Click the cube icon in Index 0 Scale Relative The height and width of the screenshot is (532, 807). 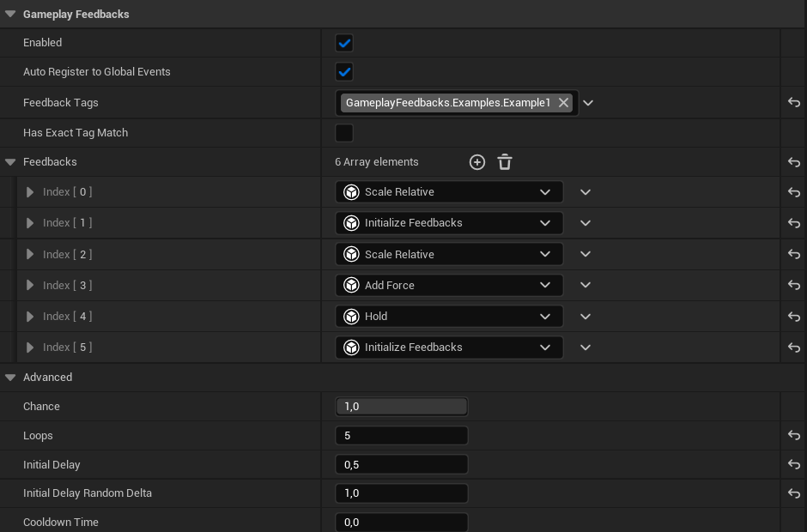351,192
